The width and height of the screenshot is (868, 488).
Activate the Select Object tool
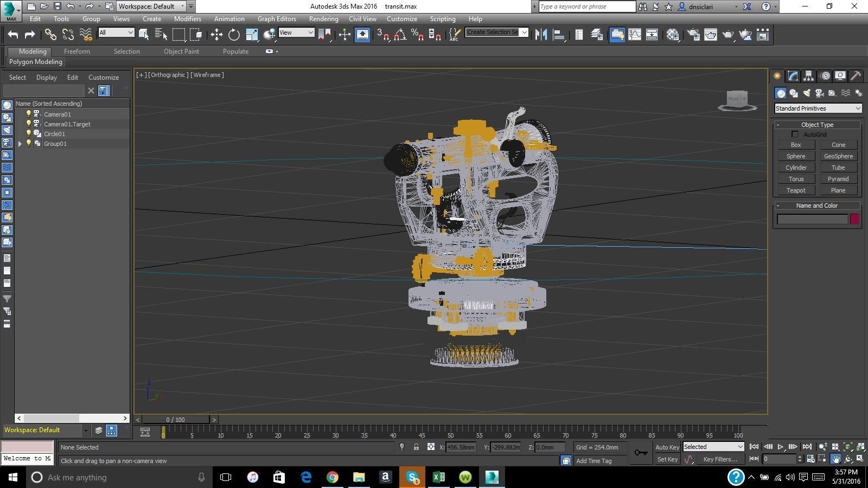pyautogui.click(x=144, y=35)
